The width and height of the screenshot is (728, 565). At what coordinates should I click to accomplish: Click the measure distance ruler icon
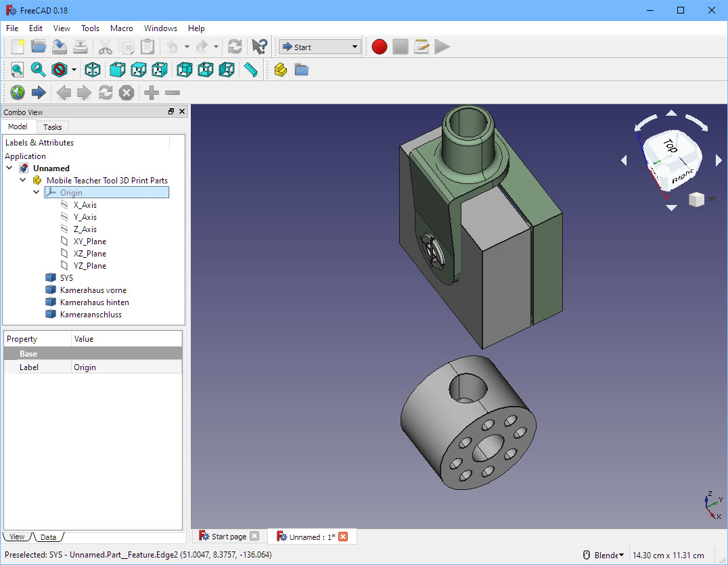pyautogui.click(x=251, y=69)
